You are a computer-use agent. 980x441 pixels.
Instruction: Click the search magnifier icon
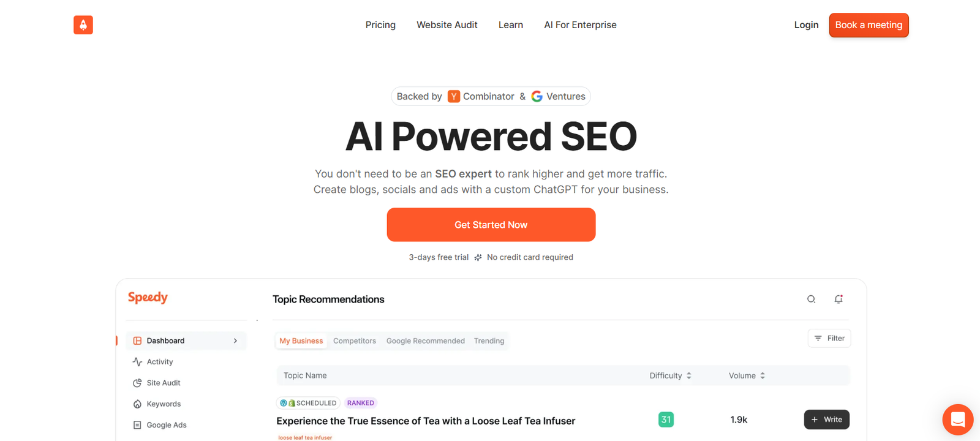811,299
